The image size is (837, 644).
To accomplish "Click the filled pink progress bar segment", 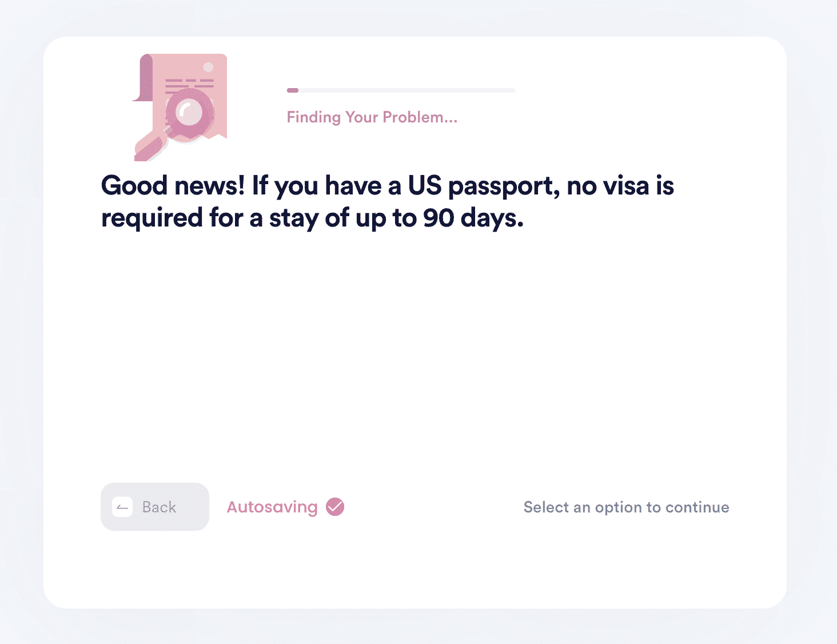I will 293,90.
